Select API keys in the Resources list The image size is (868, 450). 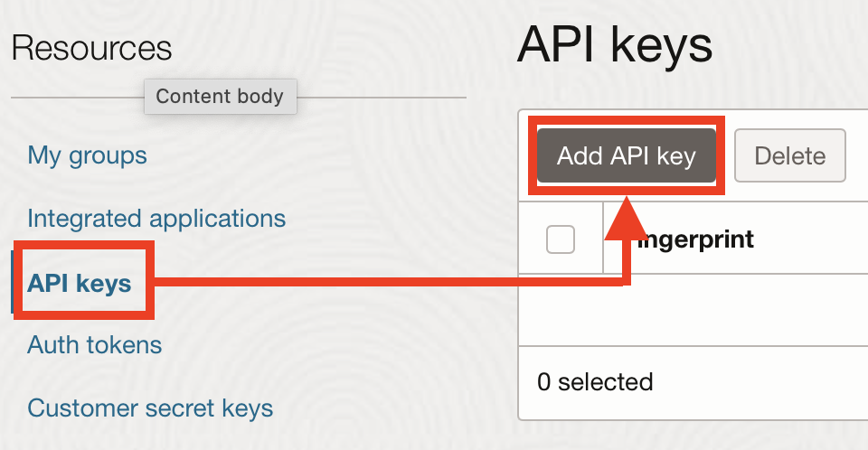click(80, 283)
